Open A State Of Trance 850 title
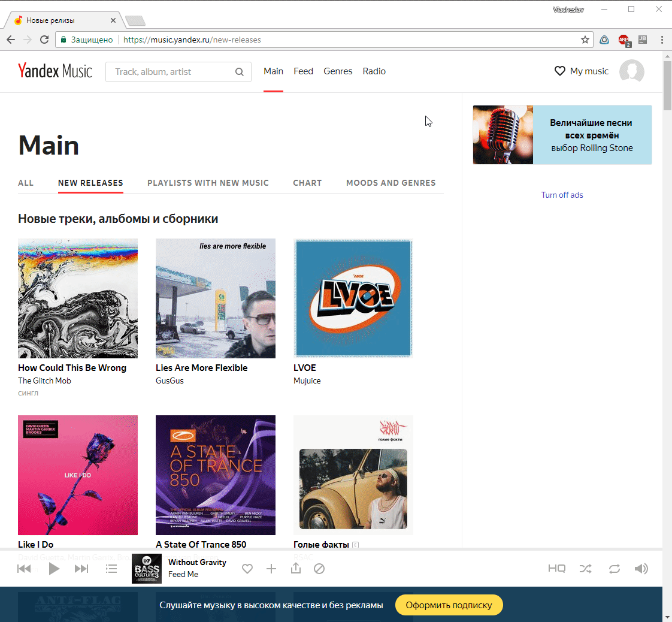The width and height of the screenshot is (672, 622). pos(201,545)
